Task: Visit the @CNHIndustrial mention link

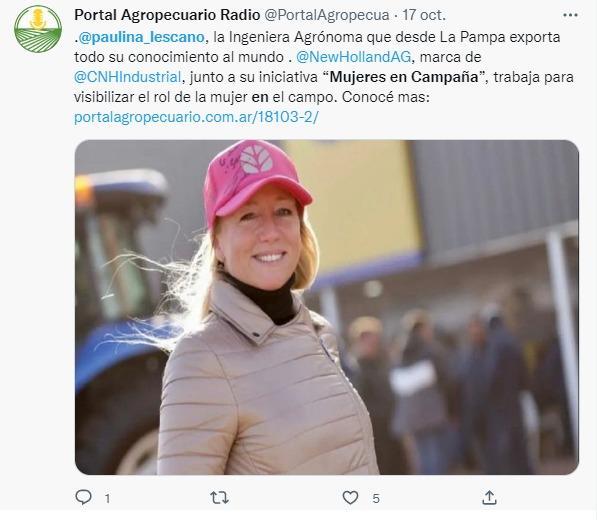Action: 127,77
